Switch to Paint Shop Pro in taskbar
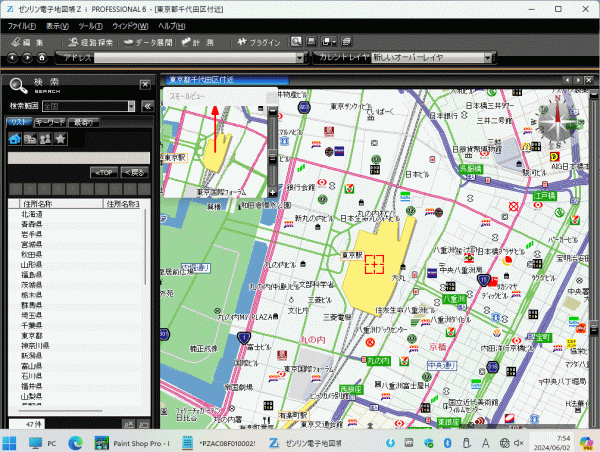Image resolution: width=600 pixels, height=452 pixels. (x=132, y=443)
